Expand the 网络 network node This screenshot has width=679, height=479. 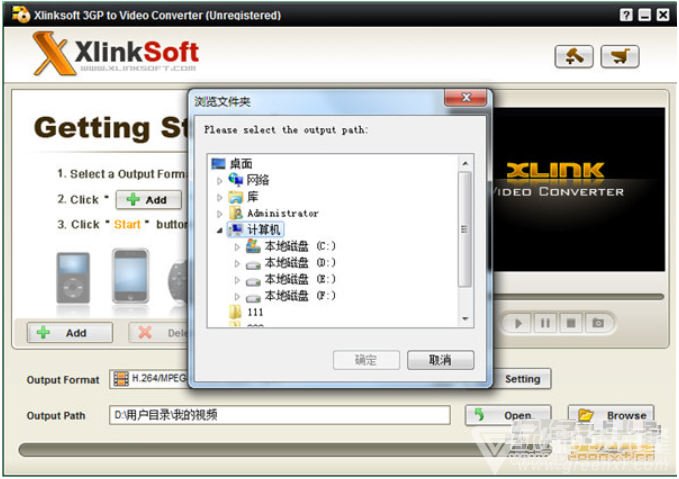click(x=220, y=181)
